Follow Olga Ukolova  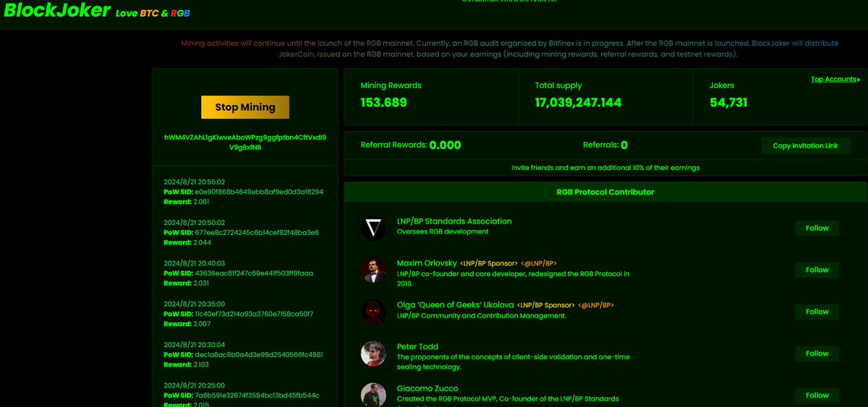(x=817, y=312)
